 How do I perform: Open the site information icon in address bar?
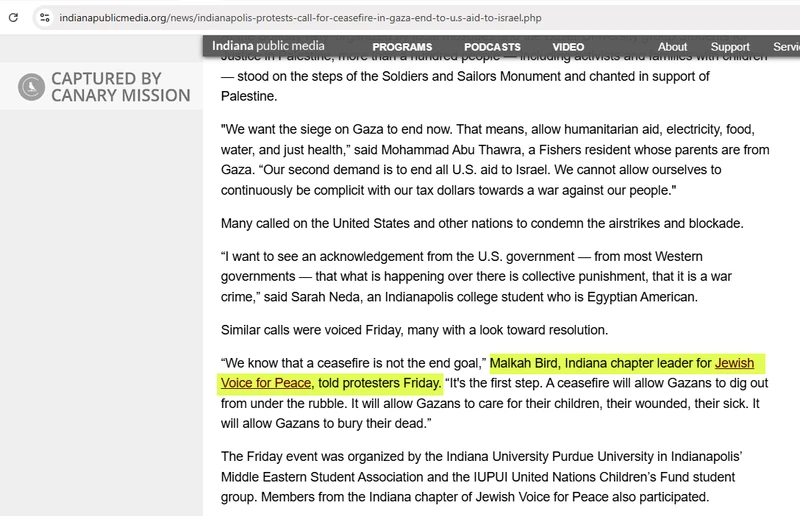[x=45, y=17]
